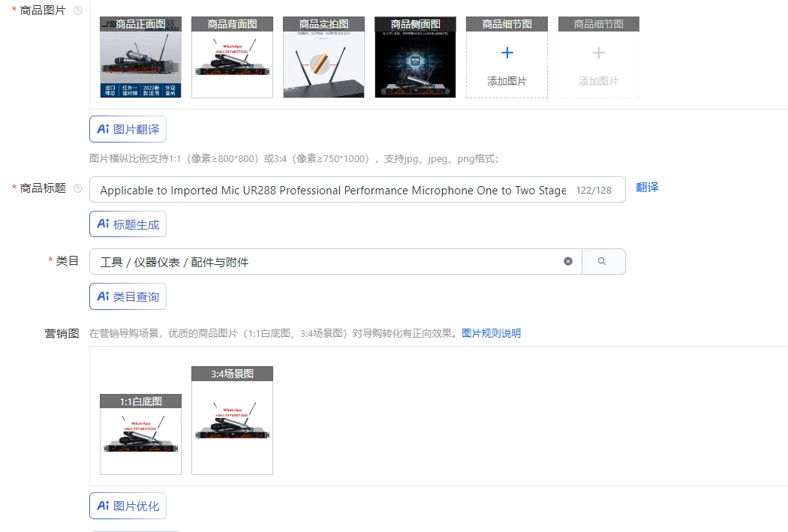Click help icon next to 商品图片

78,11
